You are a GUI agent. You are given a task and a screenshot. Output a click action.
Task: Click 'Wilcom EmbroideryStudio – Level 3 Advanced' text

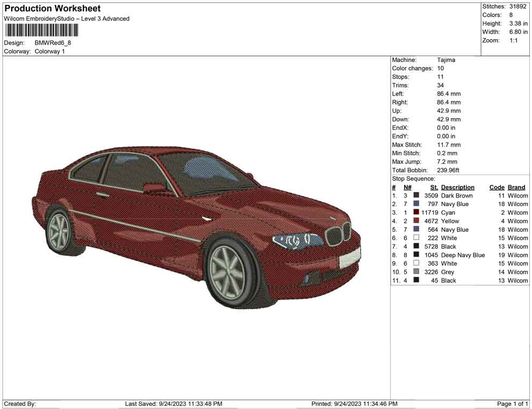(67, 19)
